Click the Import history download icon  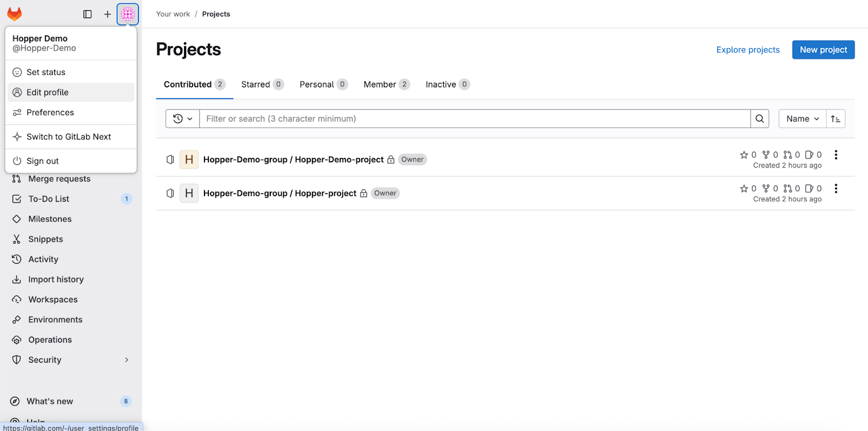pos(17,279)
